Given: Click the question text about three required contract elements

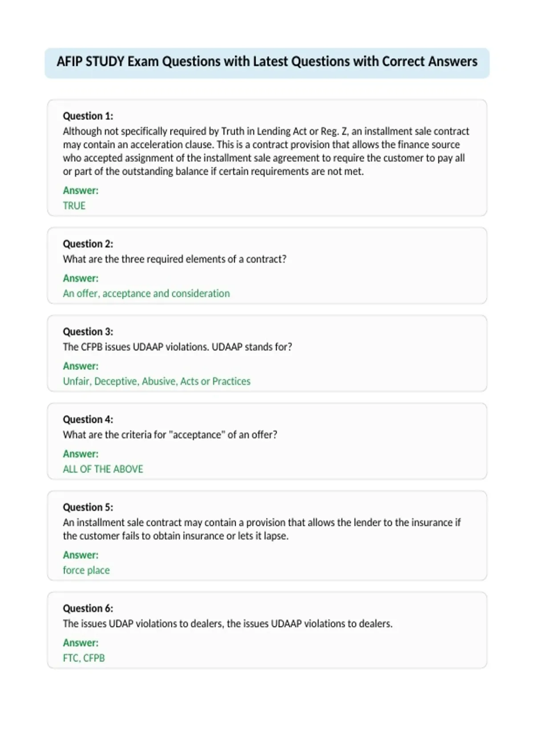Looking at the screenshot, I should click(174, 259).
